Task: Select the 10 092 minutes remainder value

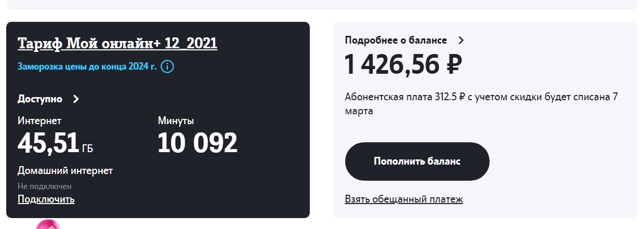Action: [198, 143]
